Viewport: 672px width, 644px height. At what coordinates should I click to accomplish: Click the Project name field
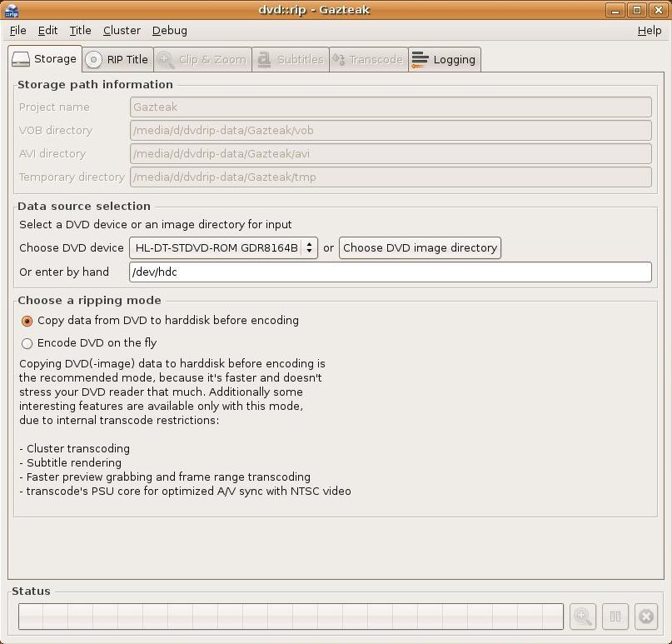(391, 107)
